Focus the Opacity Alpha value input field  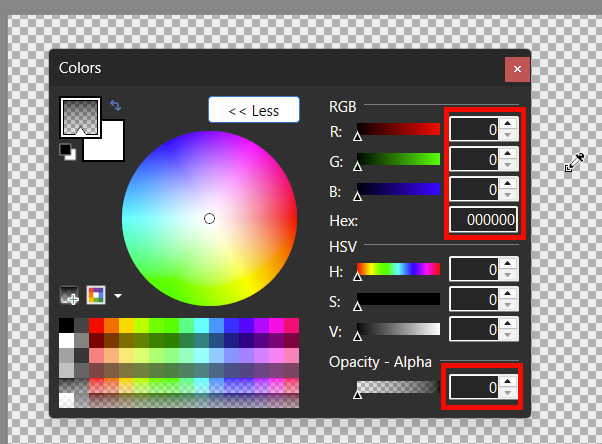coord(475,387)
